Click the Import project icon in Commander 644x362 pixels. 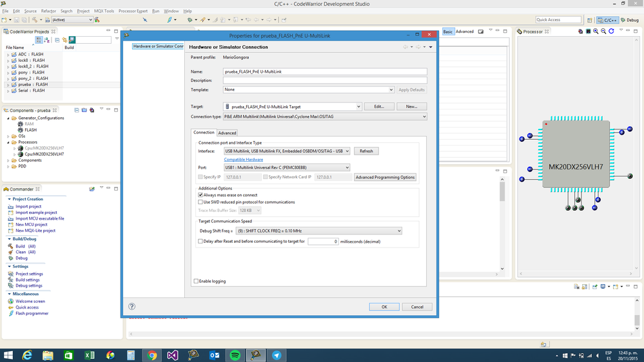pyautogui.click(x=11, y=207)
